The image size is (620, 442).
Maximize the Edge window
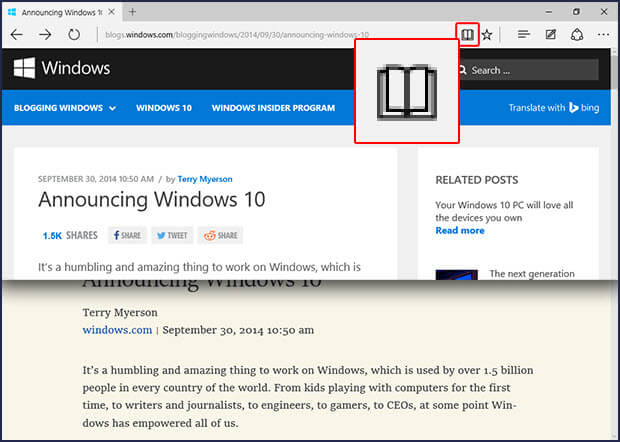(x=576, y=12)
